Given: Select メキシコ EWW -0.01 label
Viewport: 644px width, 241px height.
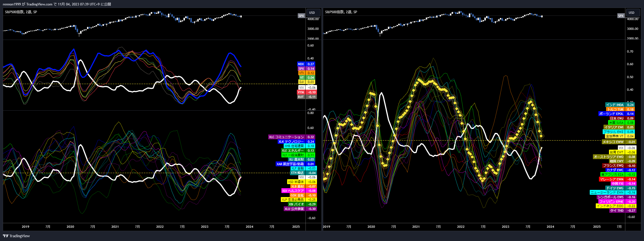Looking at the screenshot, I should [619, 142].
